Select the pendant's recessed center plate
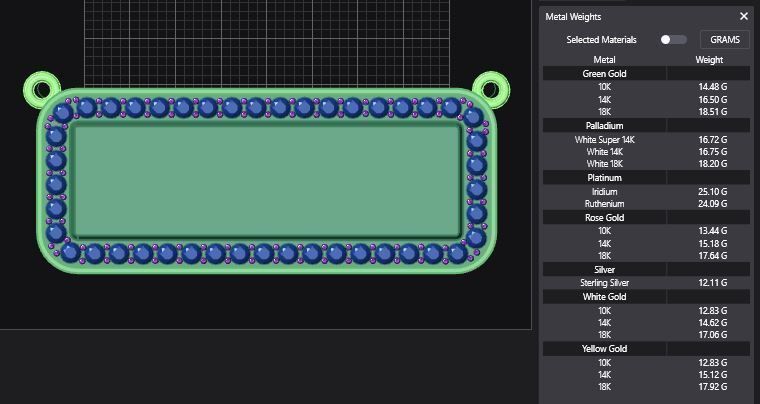This screenshot has width=760, height=404. tap(267, 180)
